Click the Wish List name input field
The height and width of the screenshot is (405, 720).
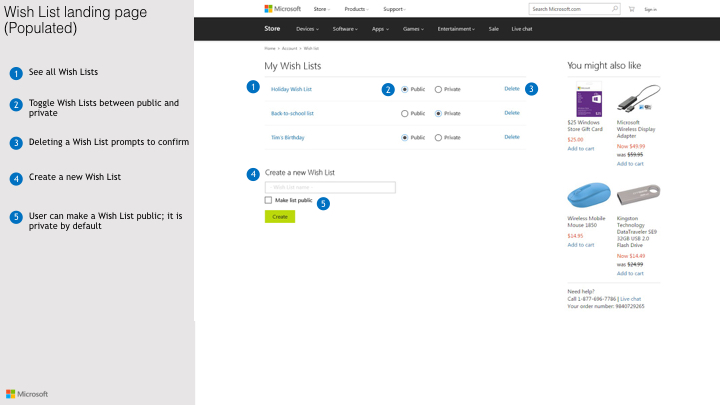(x=330, y=187)
